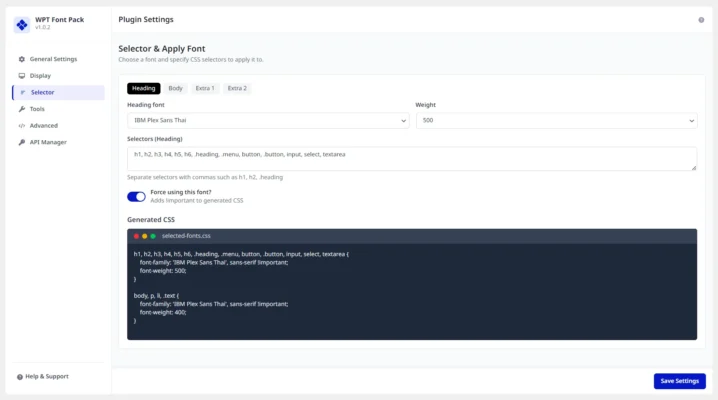
Task: Open Tools menu item
Action: [58, 109]
